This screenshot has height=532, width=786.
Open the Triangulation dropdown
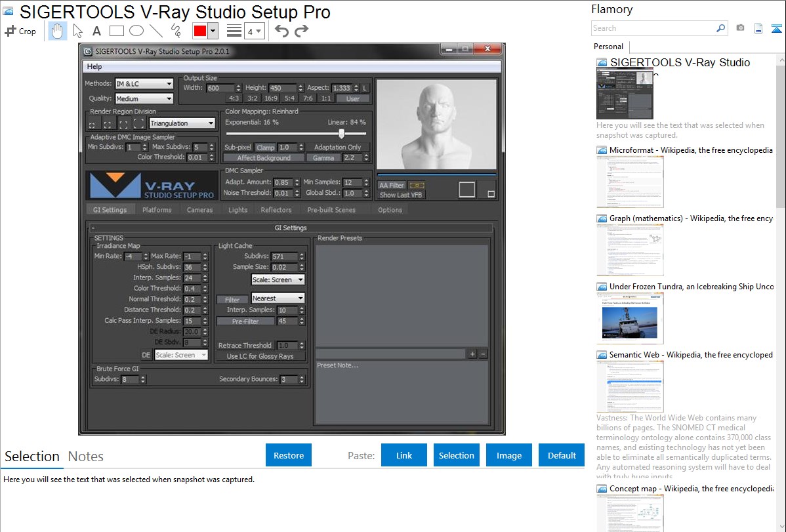click(182, 123)
